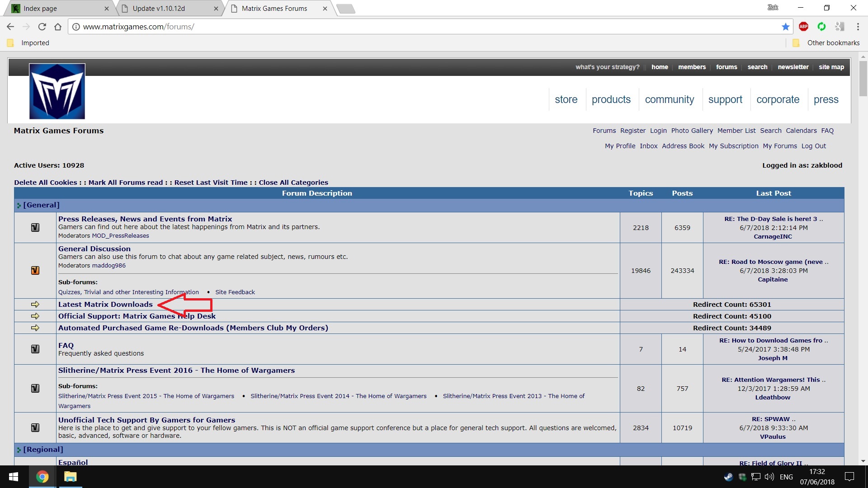Viewport: 868px width, 488px height.
Task: Open the Other bookmarks folder
Action: [826, 43]
